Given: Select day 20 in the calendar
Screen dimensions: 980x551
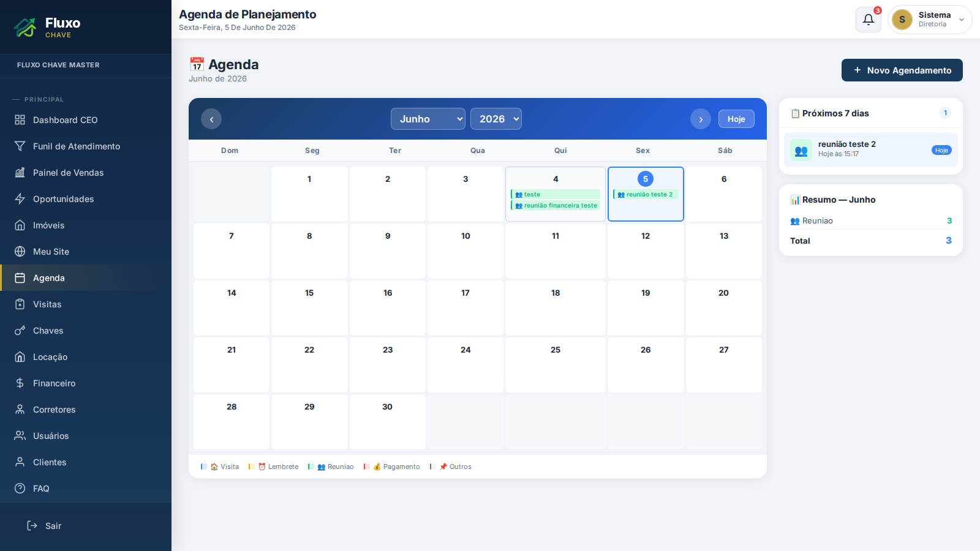Looking at the screenshot, I should click(724, 308).
